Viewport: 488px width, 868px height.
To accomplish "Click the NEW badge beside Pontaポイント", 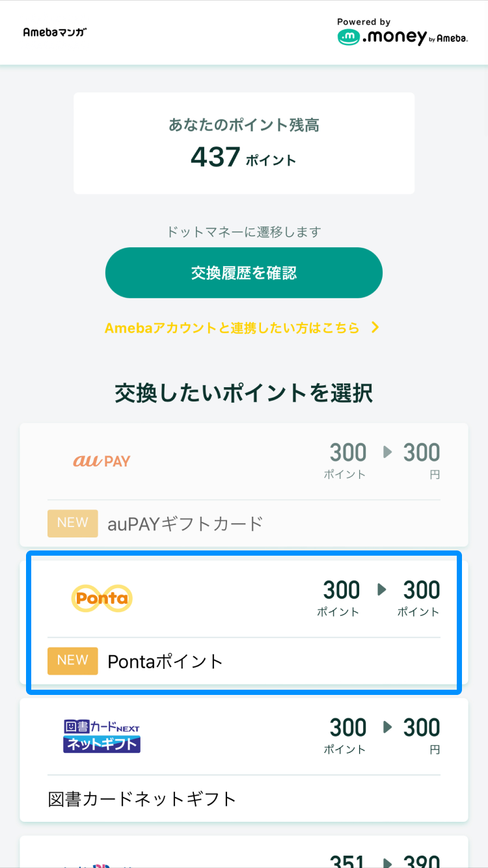I will [x=73, y=660].
